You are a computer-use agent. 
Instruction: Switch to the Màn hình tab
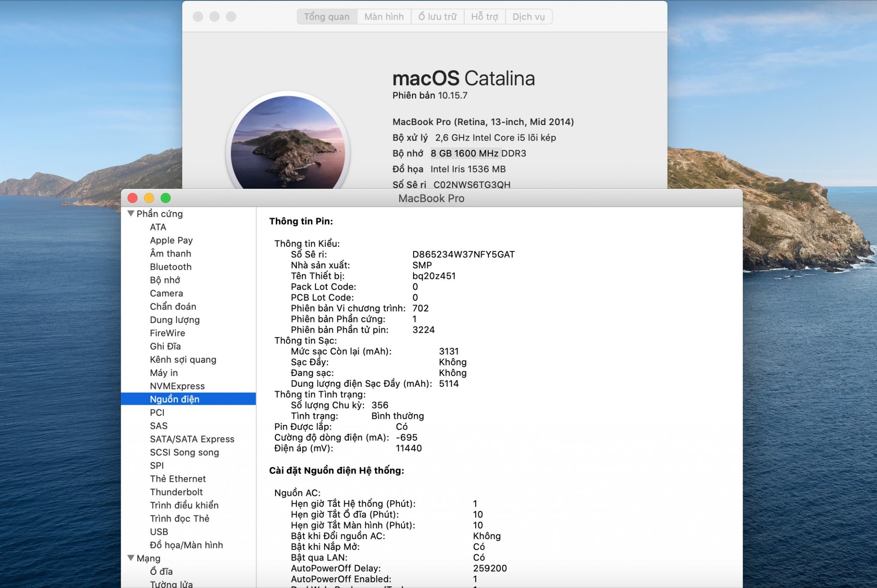[384, 17]
